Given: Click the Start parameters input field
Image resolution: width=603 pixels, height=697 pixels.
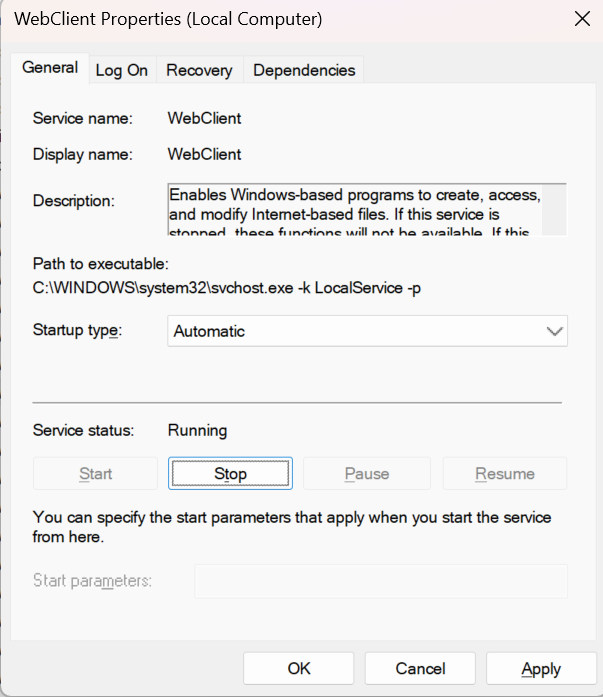Looking at the screenshot, I should [x=381, y=581].
